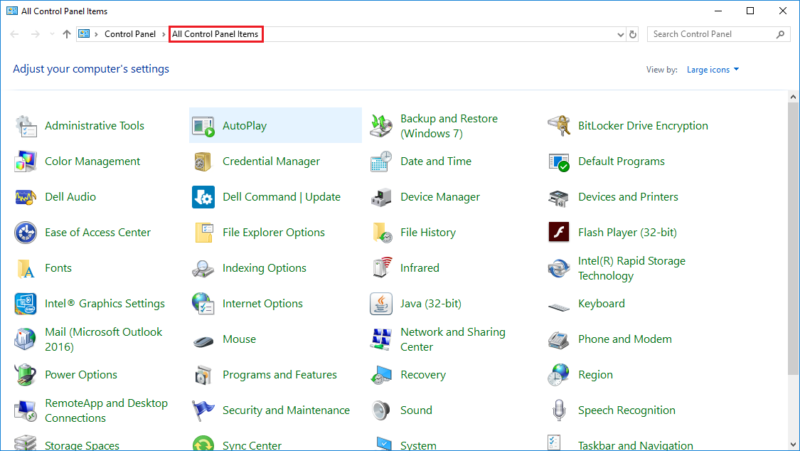The width and height of the screenshot is (800, 451).
Task: Click the Network and Sharing Center icon
Action: click(381, 340)
